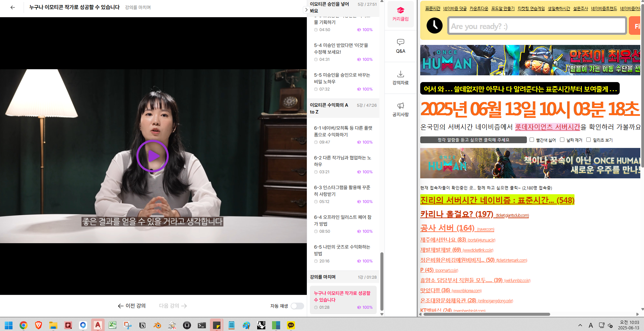Viewport: 644px width, 331px height.
Task: Collapse section 이모티콘 수익화의 A to Z
Action: click(343, 108)
